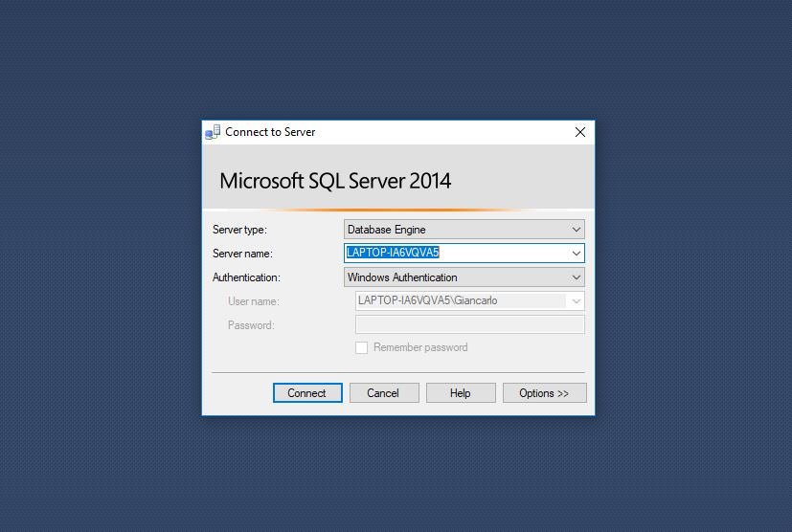Click the Password input field
792x532 pixels.
pos(470,324)
